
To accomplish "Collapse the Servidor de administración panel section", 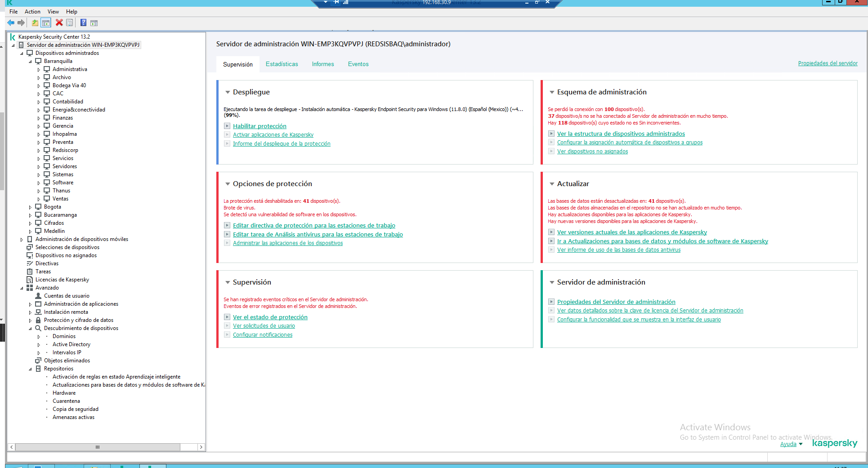I will coord(552,282).
